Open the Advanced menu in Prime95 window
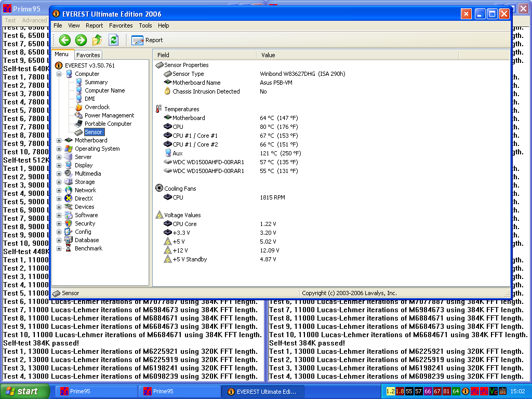Viewport: 532px width, 399px height. 34,20
